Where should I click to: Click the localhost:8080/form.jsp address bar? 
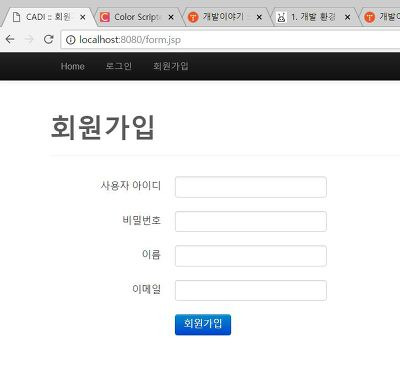pos(230,40)
